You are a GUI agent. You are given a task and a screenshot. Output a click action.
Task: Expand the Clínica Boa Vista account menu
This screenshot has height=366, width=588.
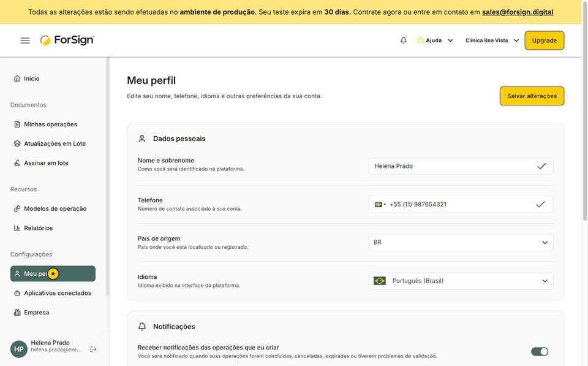click(492, 40)
